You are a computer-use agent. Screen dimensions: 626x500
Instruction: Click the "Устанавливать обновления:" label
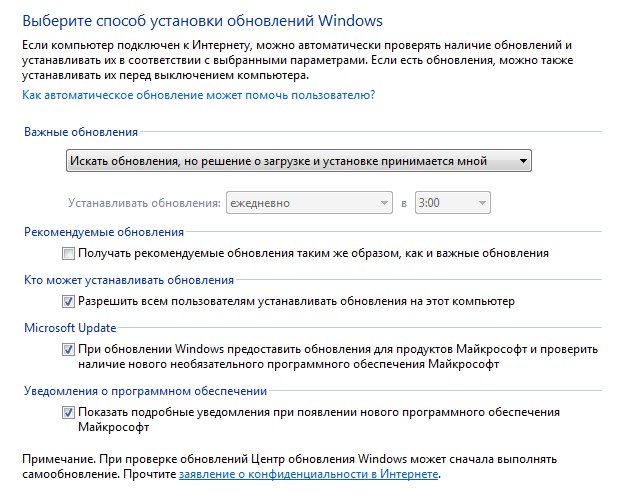(x=144, y=203)
